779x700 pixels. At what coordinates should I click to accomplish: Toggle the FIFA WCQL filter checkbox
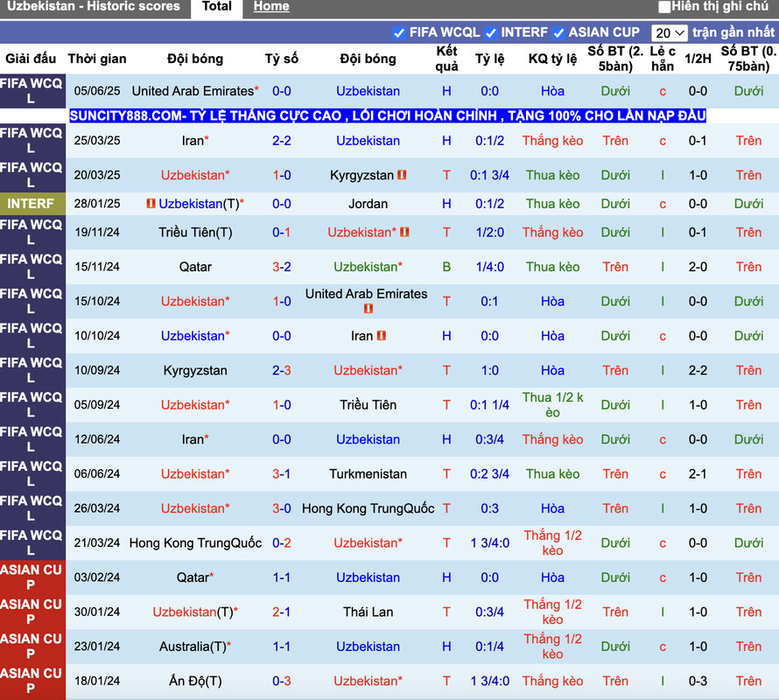point(398,33)
